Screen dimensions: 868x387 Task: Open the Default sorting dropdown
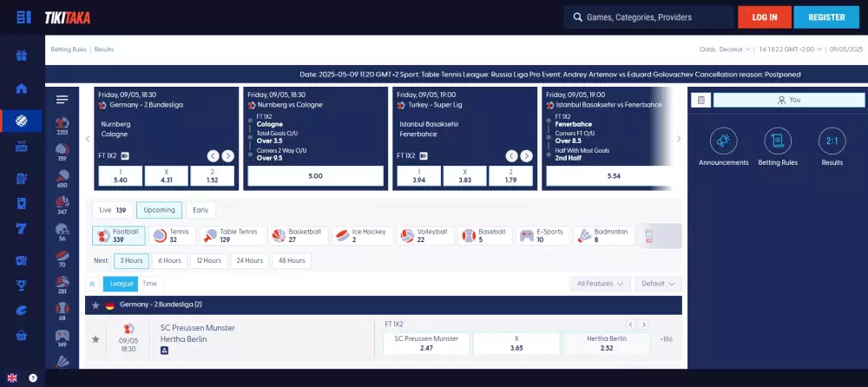point(658,284)
